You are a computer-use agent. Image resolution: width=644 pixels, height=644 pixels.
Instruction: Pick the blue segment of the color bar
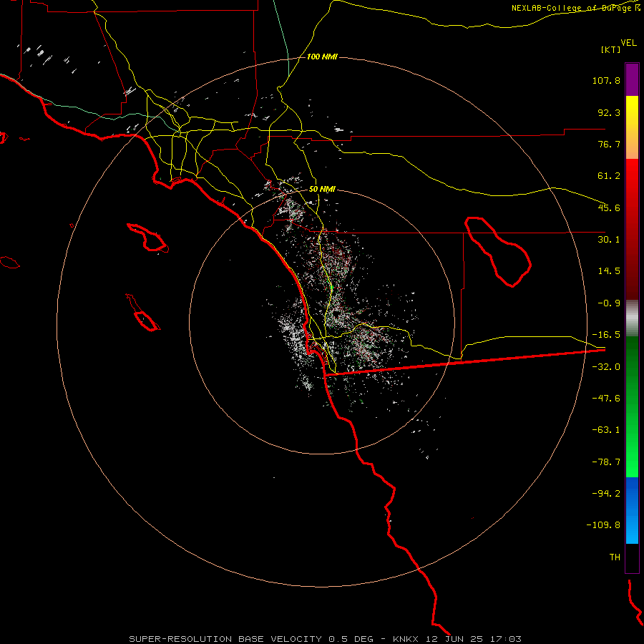click(632, 510)
